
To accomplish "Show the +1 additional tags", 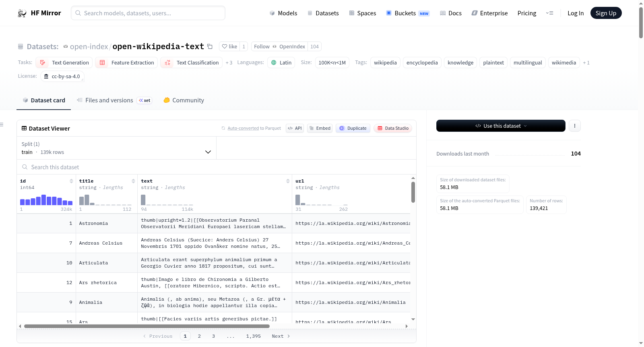I will tap(586, 63).
